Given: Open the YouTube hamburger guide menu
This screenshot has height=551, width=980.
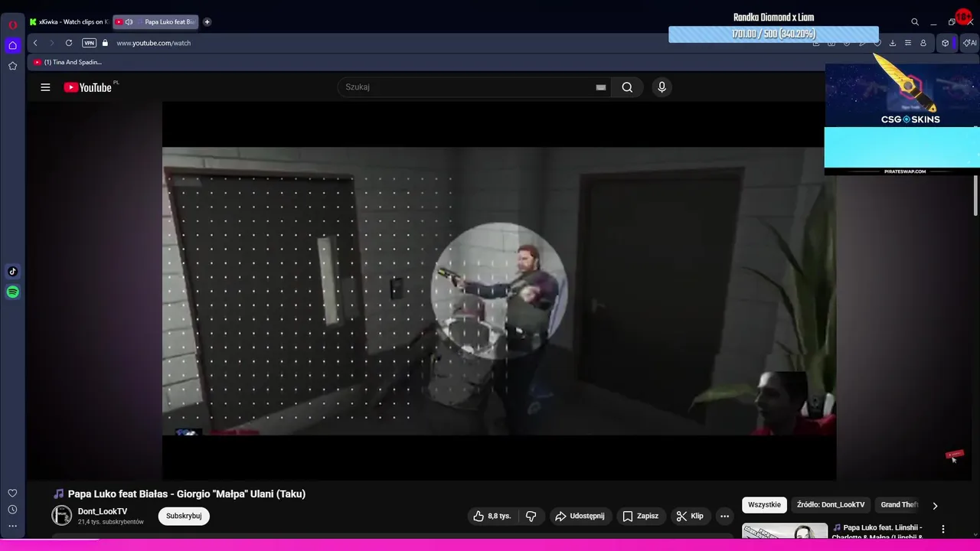Looking at the screenshot, I should tap(45, 87).
